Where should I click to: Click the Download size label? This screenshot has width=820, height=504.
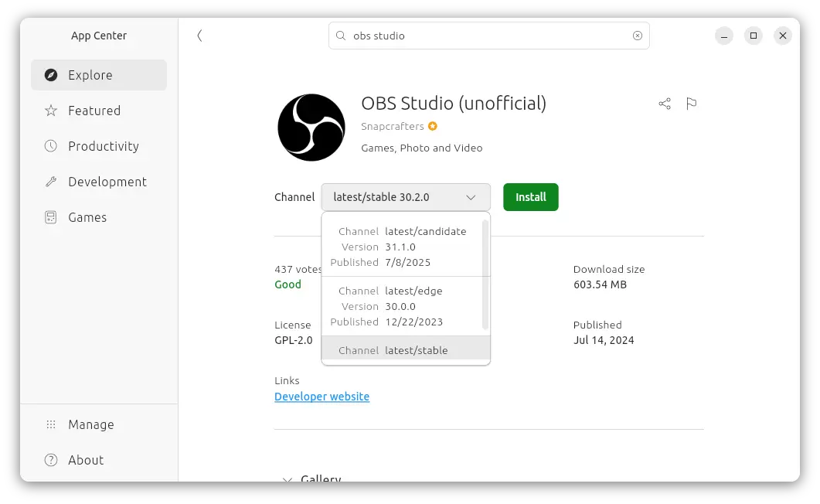coord(609,269)
